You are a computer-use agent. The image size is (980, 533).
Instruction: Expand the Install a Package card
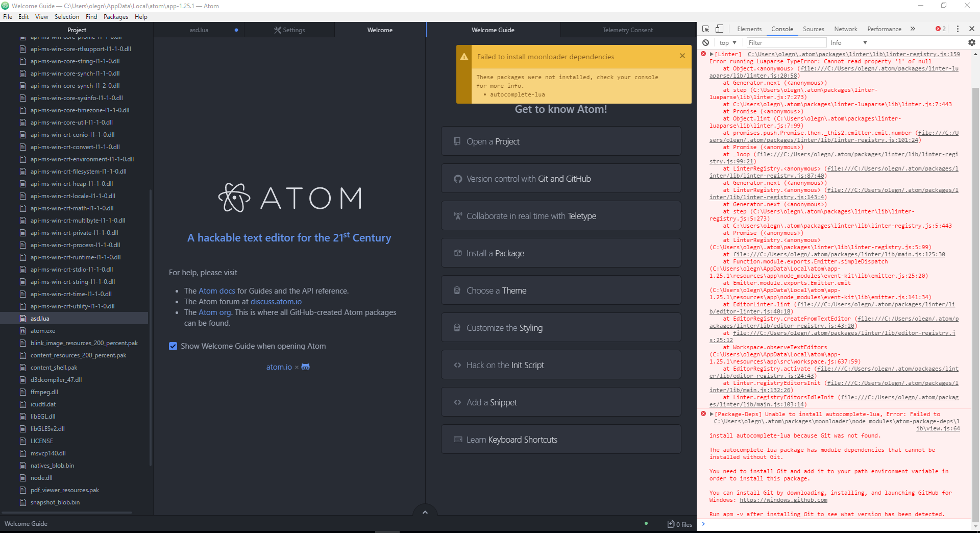click(561, 253)
